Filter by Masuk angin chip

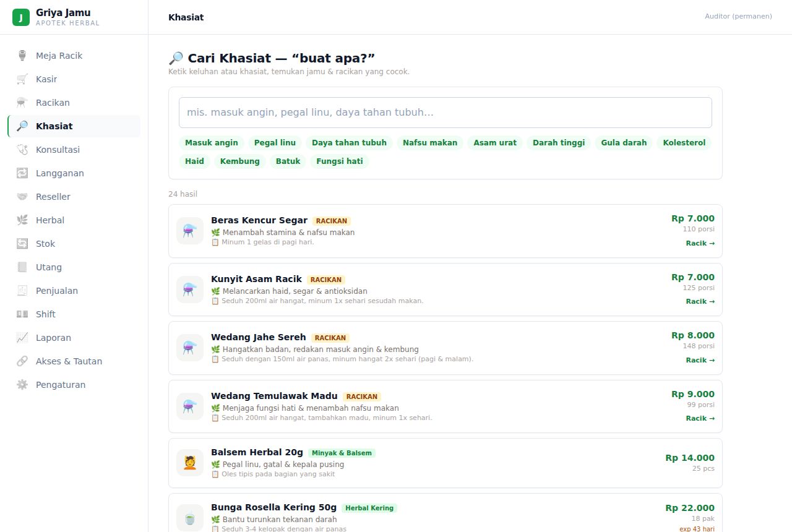[212, 143]
